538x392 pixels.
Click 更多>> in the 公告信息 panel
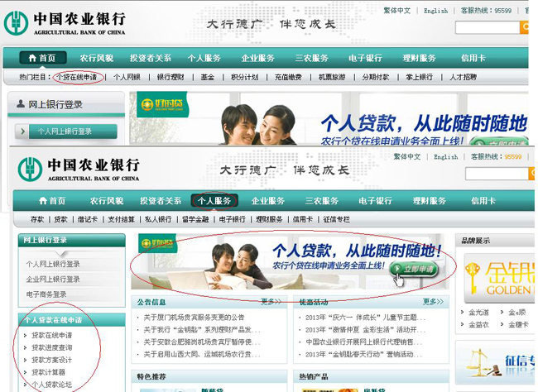(x=271, y=302)
